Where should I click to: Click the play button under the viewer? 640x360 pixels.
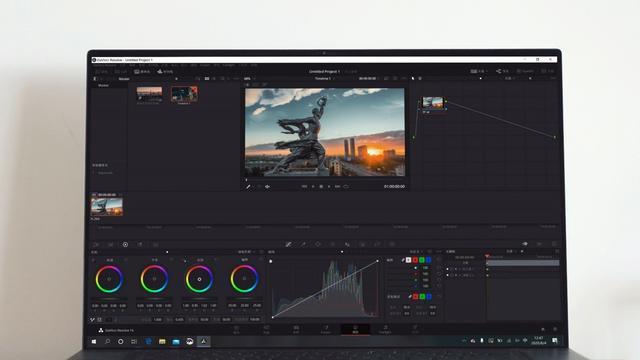[x=329, y=187]
